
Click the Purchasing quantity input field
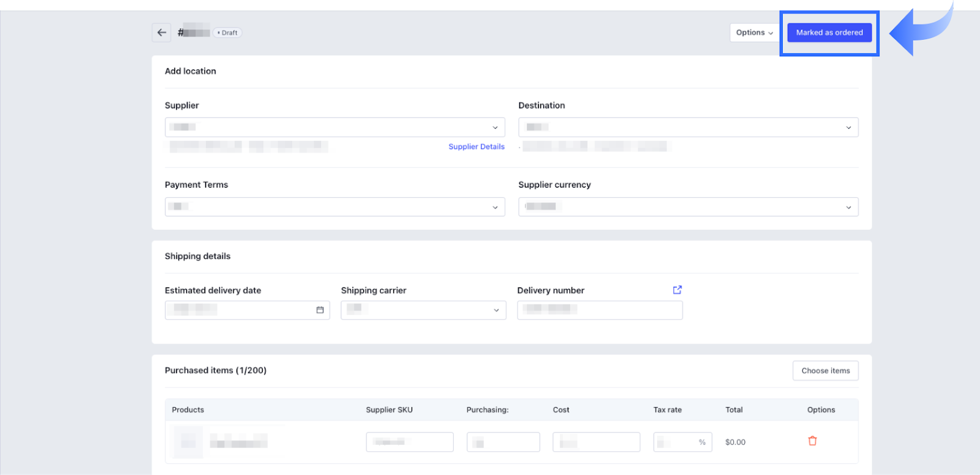(503, 442)
